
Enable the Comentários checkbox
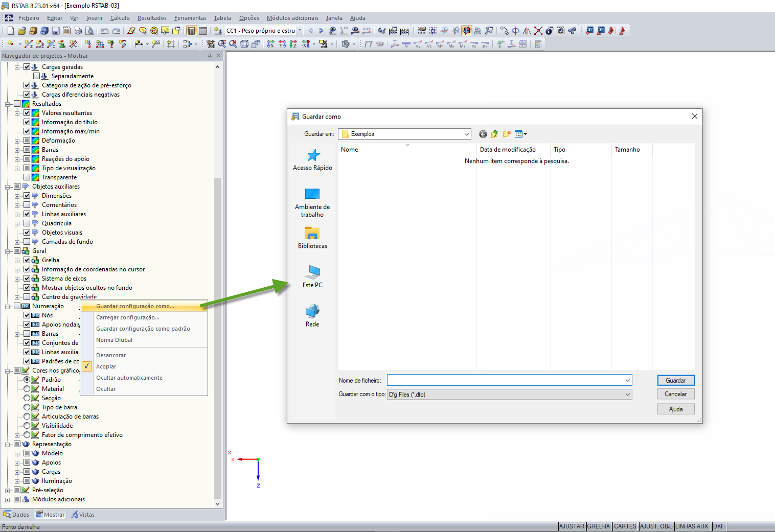tap(27, 205)
